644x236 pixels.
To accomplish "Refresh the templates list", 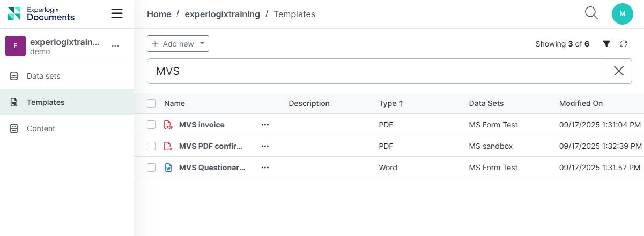I will (x=624, y=44).
